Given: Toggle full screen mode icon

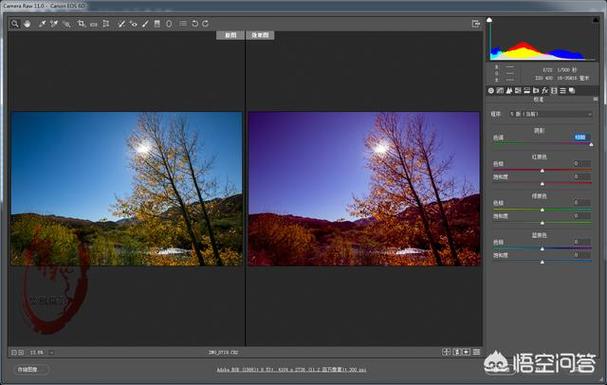Looking at the screenshot, I should click(476, 24).
